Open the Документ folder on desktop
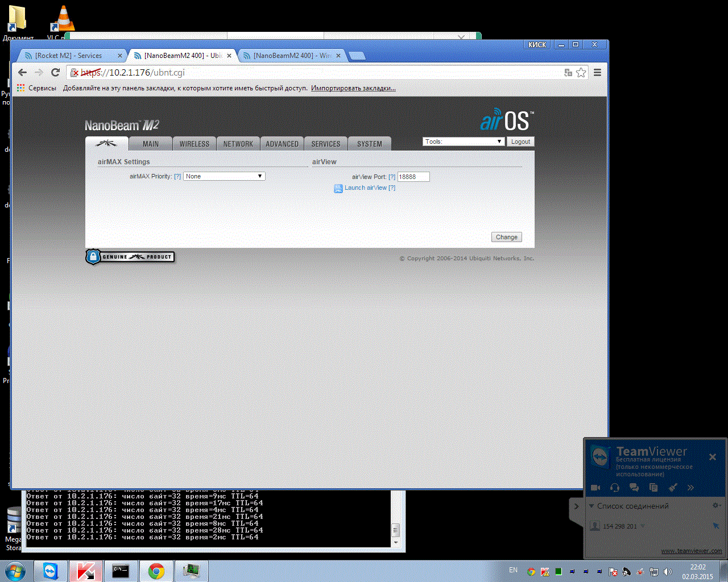The height and width of the screenshot is (582, 728). click(18, 23)
